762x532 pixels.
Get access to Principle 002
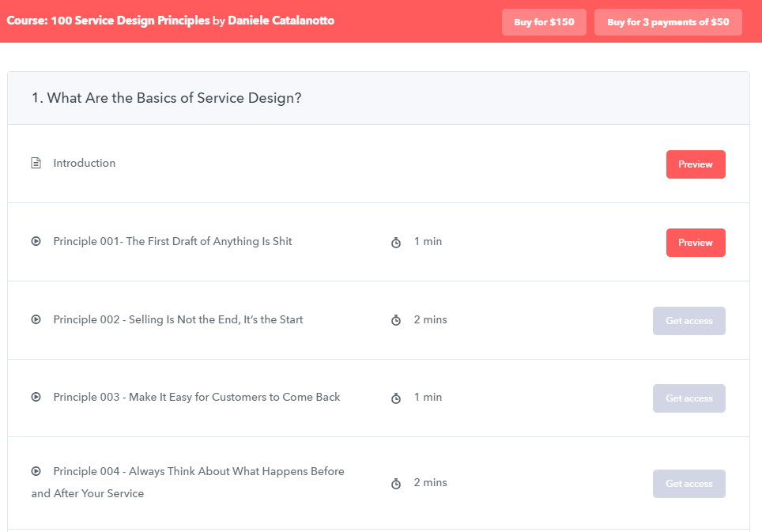(689, 321)
